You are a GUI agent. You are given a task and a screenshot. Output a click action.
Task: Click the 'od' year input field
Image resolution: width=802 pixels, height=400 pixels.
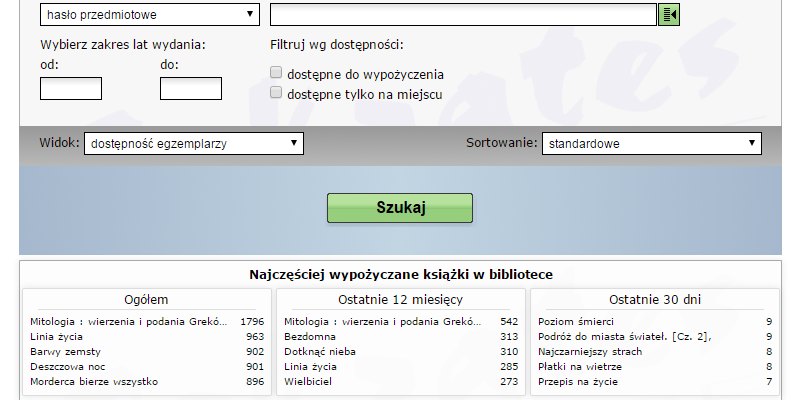coord(71,89)
